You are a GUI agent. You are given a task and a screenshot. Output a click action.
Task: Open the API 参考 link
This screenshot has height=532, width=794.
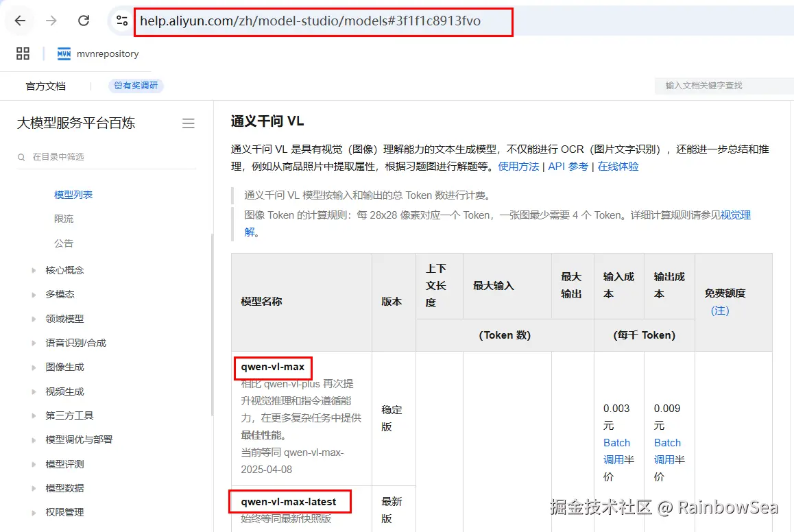point(568,167)
